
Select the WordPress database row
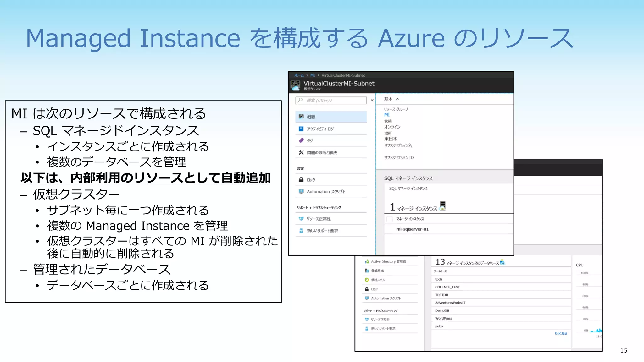(501, 318)
